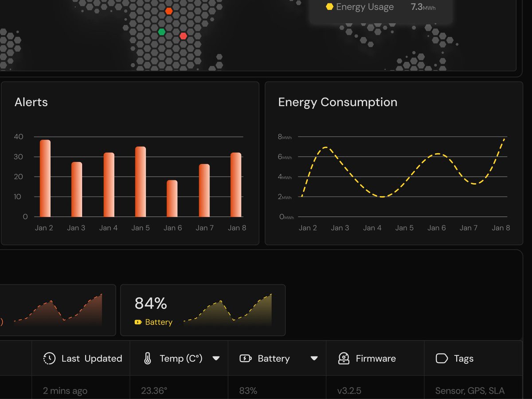Click the Energy Consumption panel title

338,102
